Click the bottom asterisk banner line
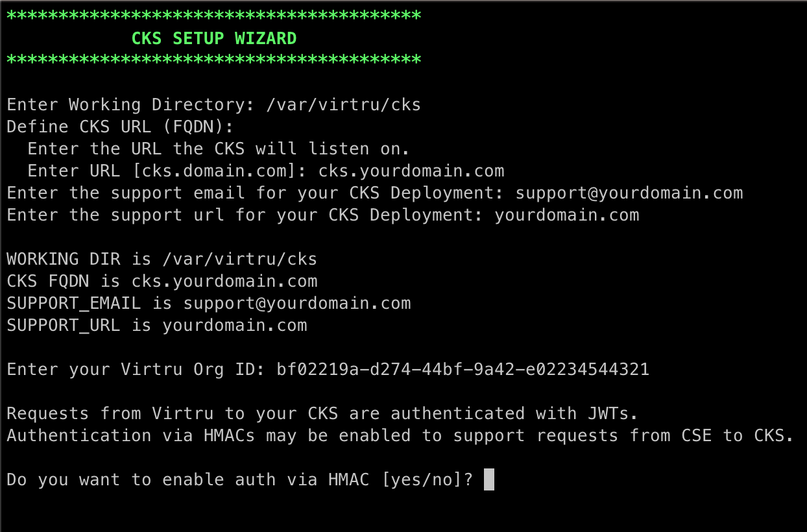Image resolution: width=807 pixels, height=532 pixels. pos(214,60)
